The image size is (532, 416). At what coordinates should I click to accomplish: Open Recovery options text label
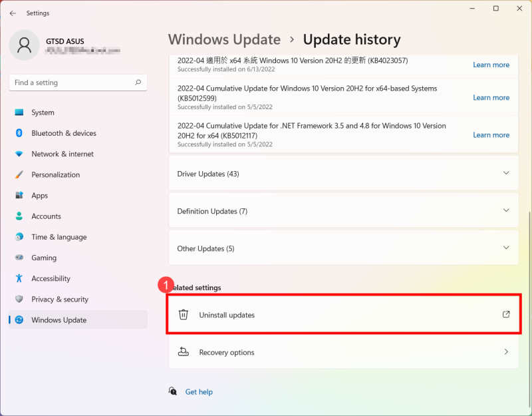click(x=227, y=352)
